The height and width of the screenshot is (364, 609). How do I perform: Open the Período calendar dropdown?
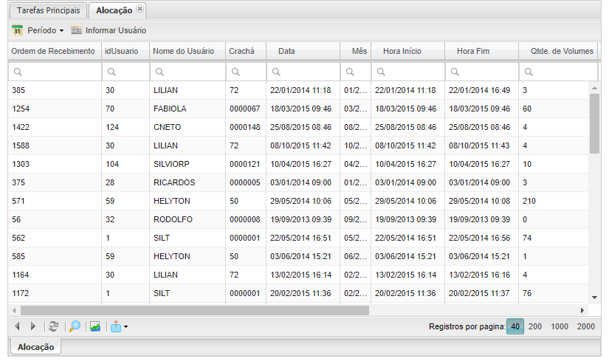[38, 30]
